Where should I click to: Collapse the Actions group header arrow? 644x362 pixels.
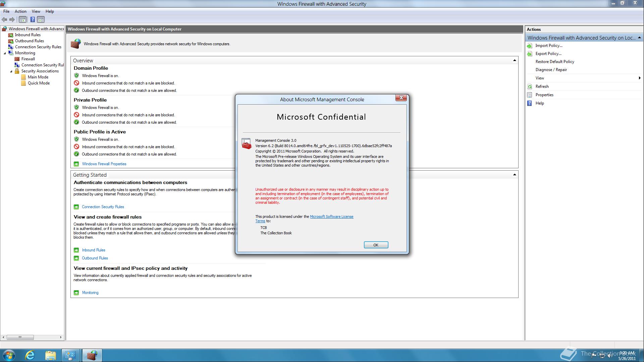(x=639, y=38)
